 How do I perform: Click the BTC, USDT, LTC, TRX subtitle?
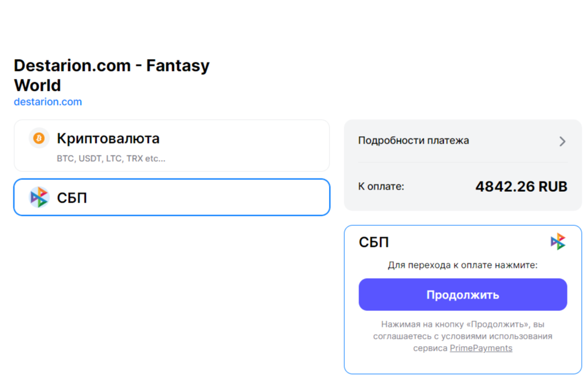pos(111,159)
